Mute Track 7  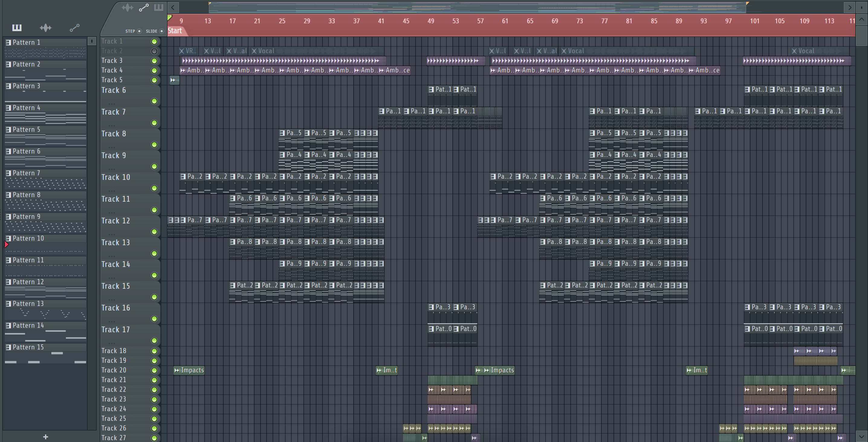tap(154, 123)
